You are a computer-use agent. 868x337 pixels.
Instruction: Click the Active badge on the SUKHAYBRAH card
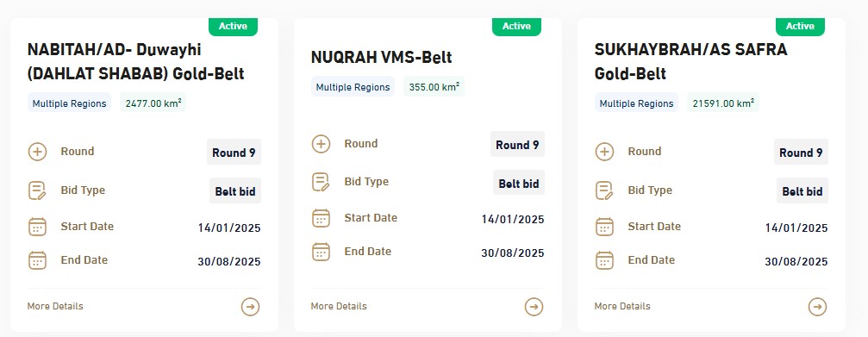tap(800, 27)
